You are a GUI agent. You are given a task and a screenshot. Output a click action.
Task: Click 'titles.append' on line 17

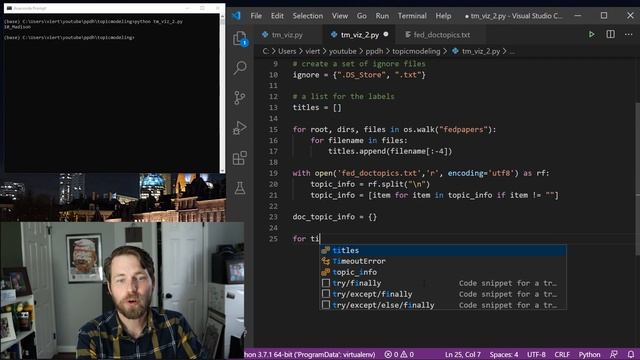357,151
